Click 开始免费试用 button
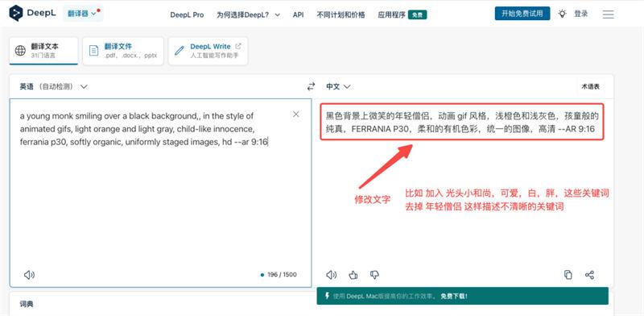This screenshot has height=316, width=644. [522, 14]
